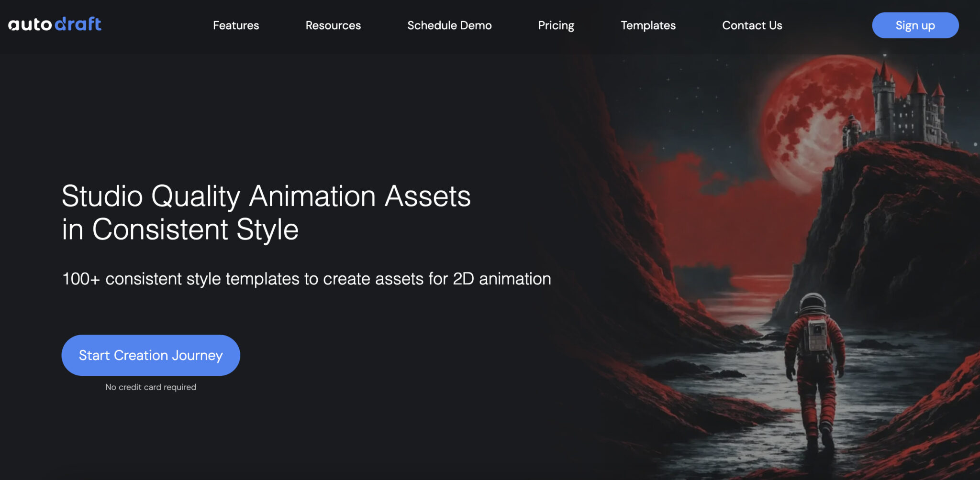Viewport: 980px width, 480px height.
Task: Click the autodraft logo
Action: pyautogui.click(x=55, y=24)
